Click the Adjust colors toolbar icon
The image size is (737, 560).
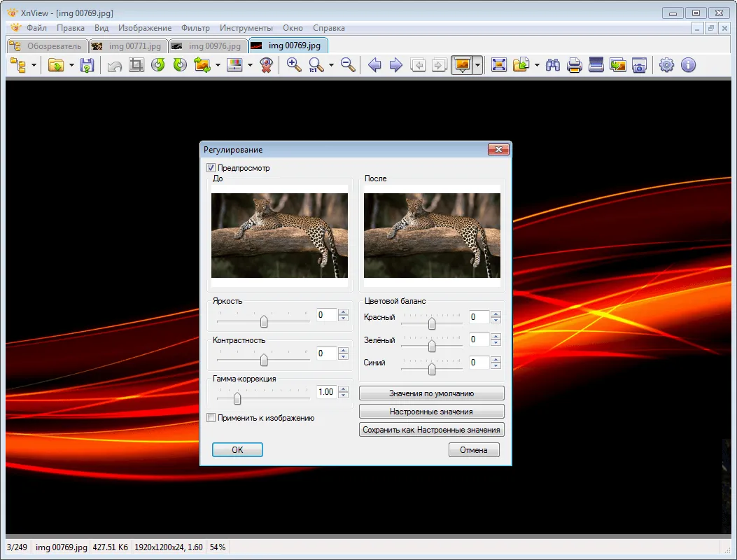(234, 65)
